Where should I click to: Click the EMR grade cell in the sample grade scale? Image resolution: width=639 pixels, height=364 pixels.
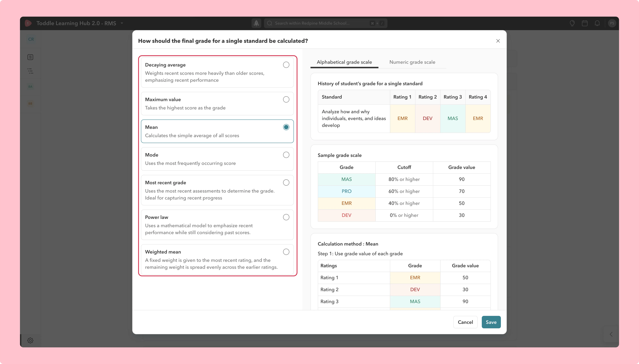(347, 203)
